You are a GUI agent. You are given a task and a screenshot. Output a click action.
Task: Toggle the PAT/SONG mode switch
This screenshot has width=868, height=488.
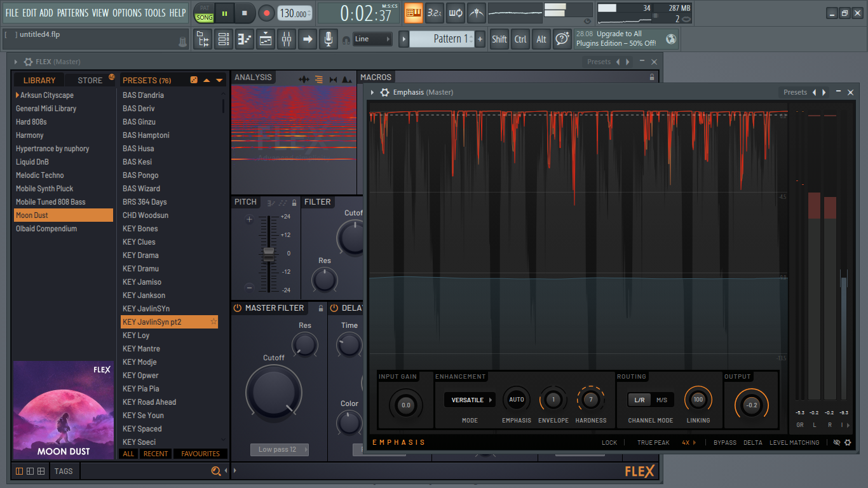tap(204, 13)
